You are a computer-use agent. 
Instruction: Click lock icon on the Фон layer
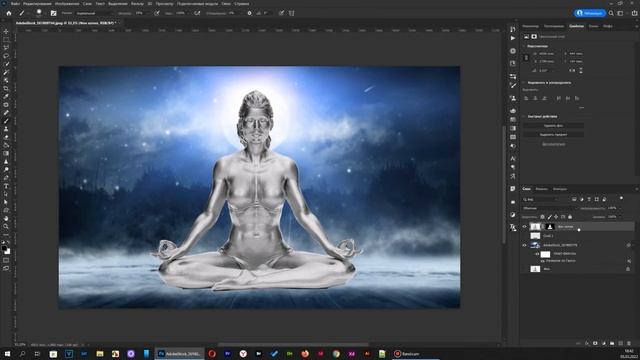tap(628, 269)
